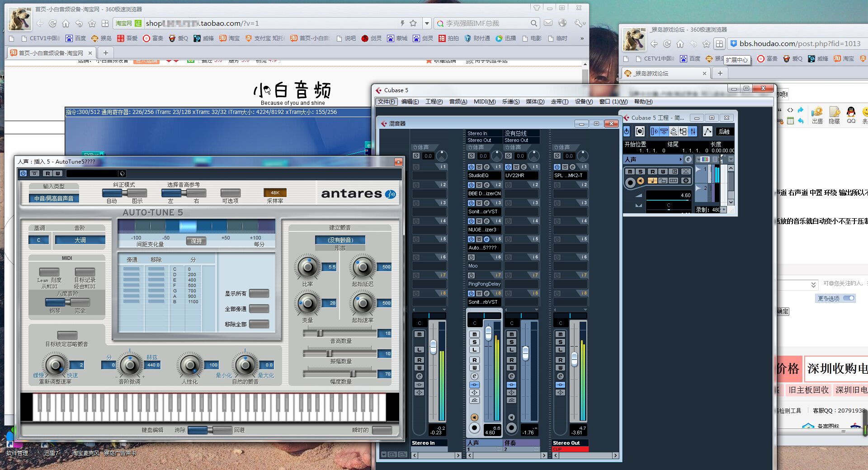Click 人声 channel volume fader in mixer
The height and width of the screenshot is (470, 868).
488,334
